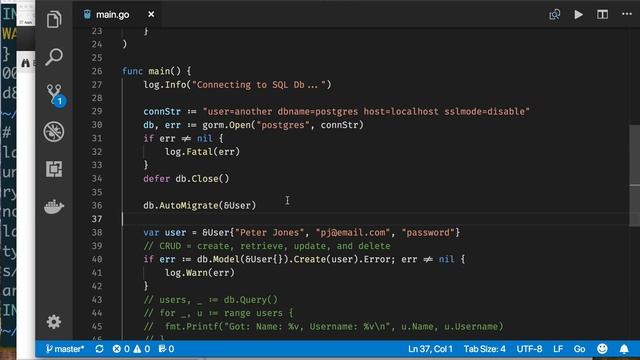Screen dimensions: 640x360
Task: Click the connStr variable on line 29
Action: [162, 111]
